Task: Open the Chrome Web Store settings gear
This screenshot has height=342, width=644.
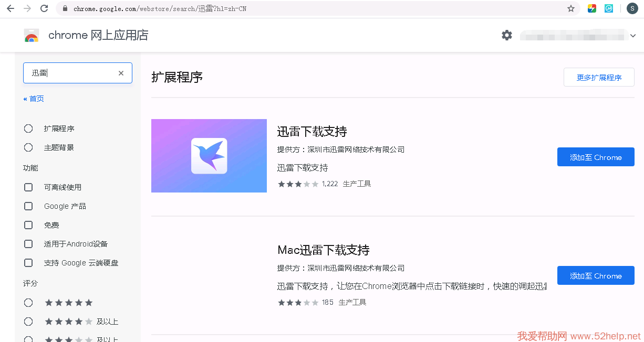Action: click(506, 35)
